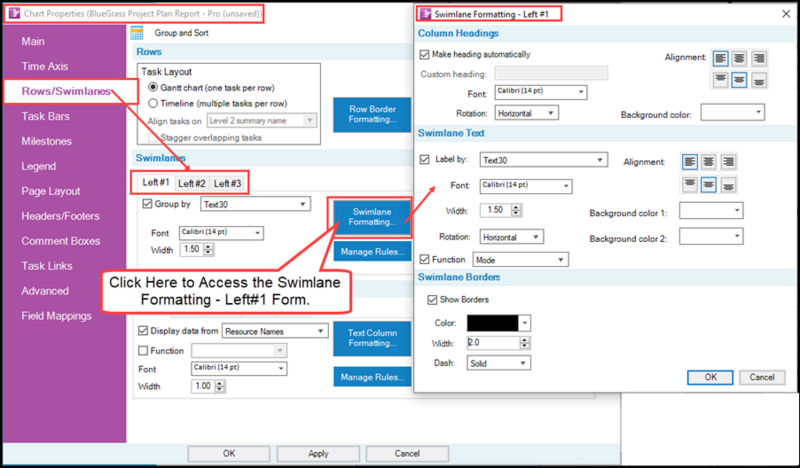Open the border Dash style dropdown
Image resolution: width=800 pixels, height=468 pixels.
coord(498,363)
